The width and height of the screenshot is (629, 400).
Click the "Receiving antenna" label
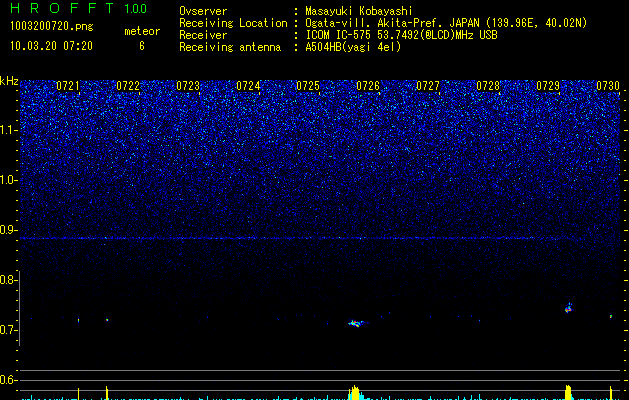(x=230, y=47)
